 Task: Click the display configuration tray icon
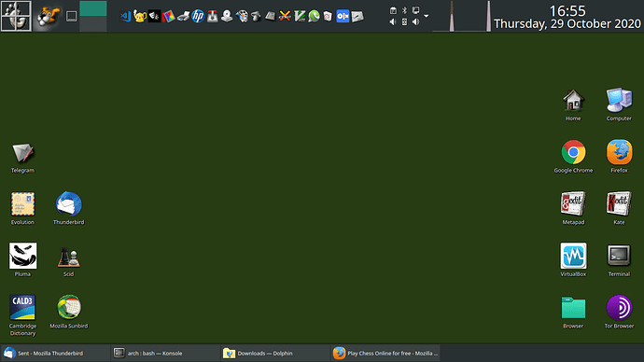tap(415, 10)
